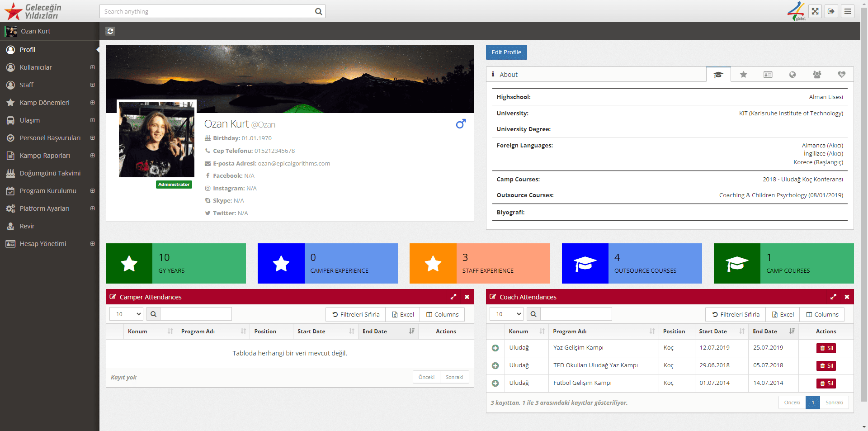Switch to the star tab in About panel
Image resolution: width=868 pixels, height=431 pixels.
(x=743, y=75)
